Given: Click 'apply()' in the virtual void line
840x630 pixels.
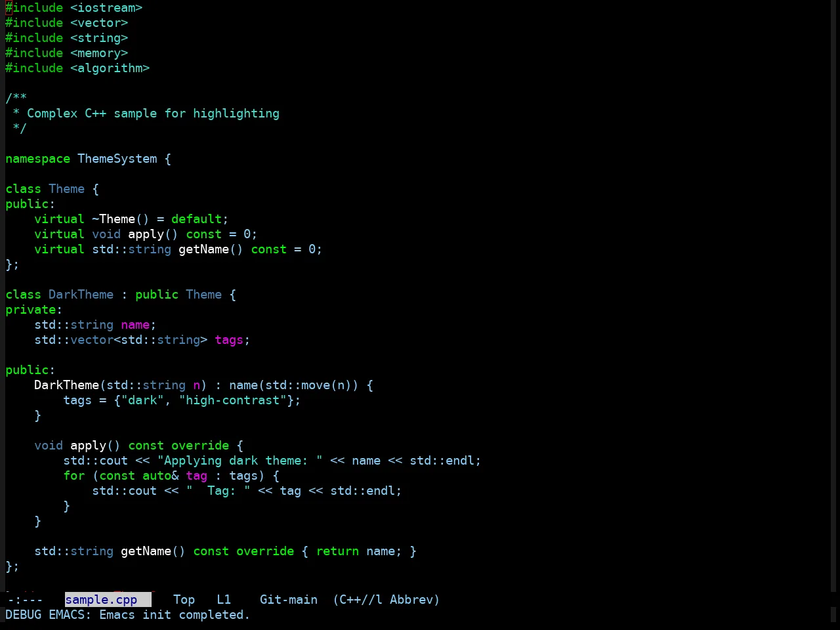Looking at the screenshot, I should tap(153, 234).
